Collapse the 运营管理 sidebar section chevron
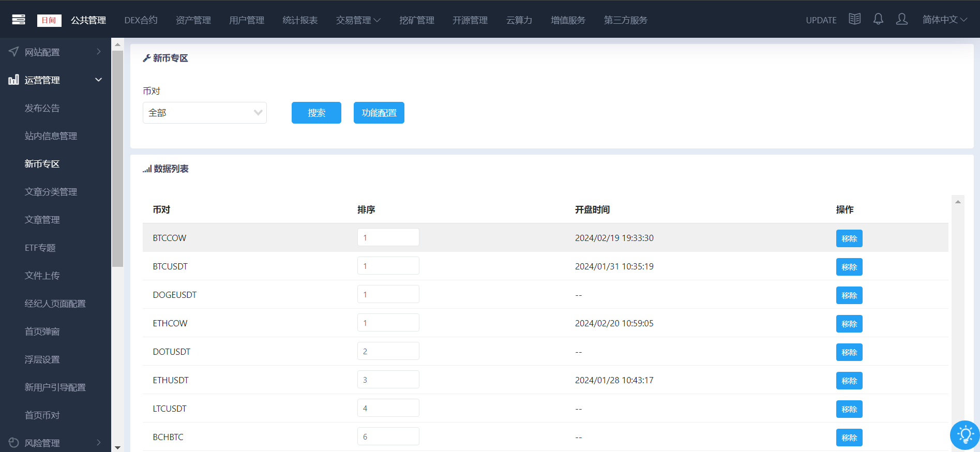 tap(99, 80)
